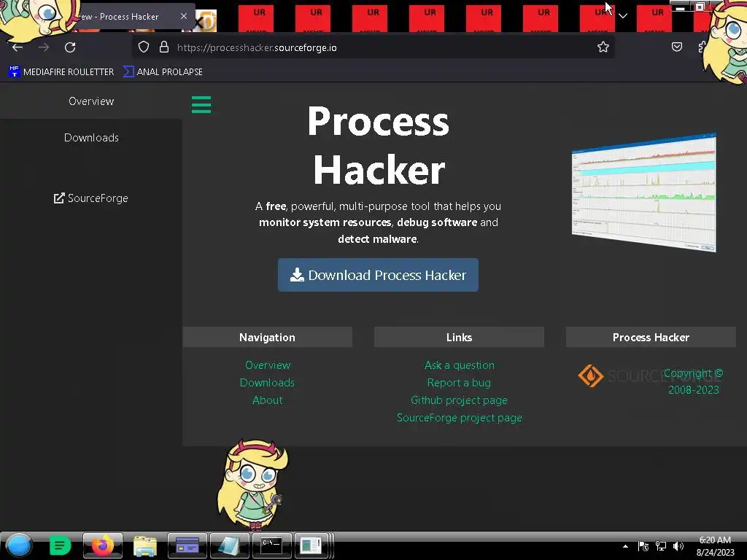Click the browser forward arrow
Screen dimensions: 747x560
(44, 47)
